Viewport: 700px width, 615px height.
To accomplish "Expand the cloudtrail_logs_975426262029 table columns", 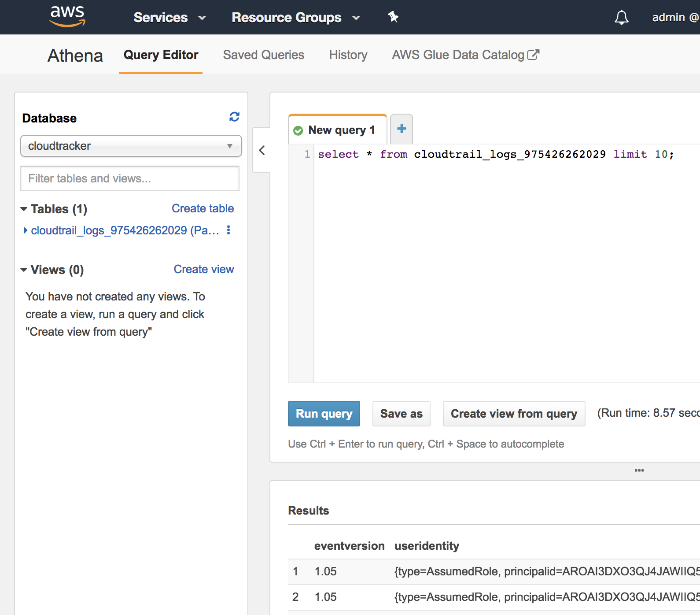I will [26, 230].
